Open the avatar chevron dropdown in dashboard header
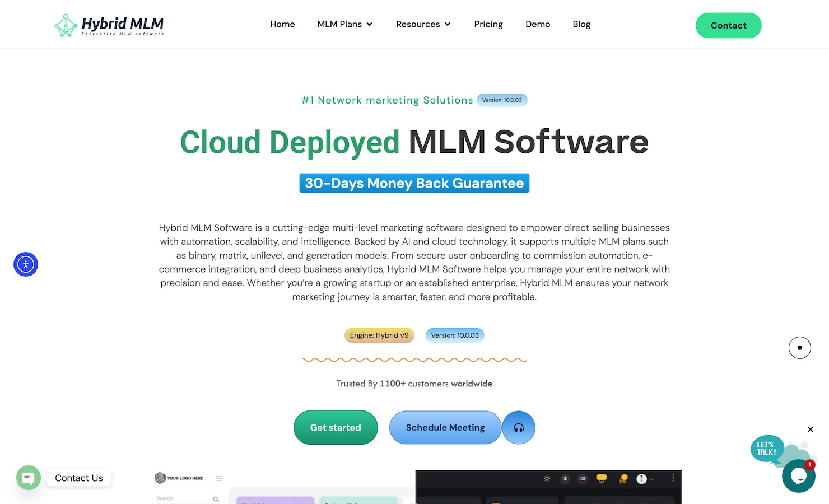 (x=651, y=479)
